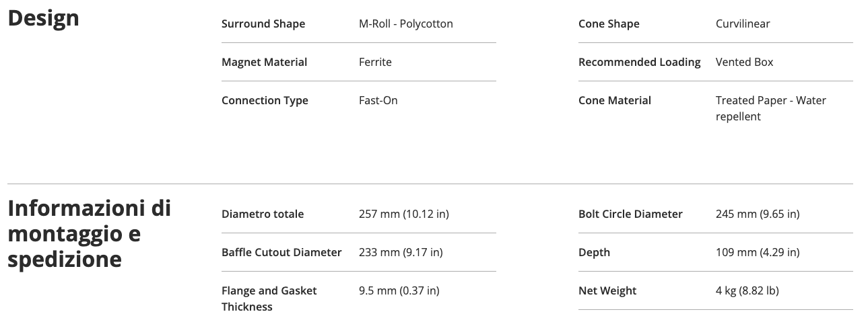Image resolution: width=868 pixels, height=316 pixels.
Task: Select the Cone Shape label
Action: [609, 24]
